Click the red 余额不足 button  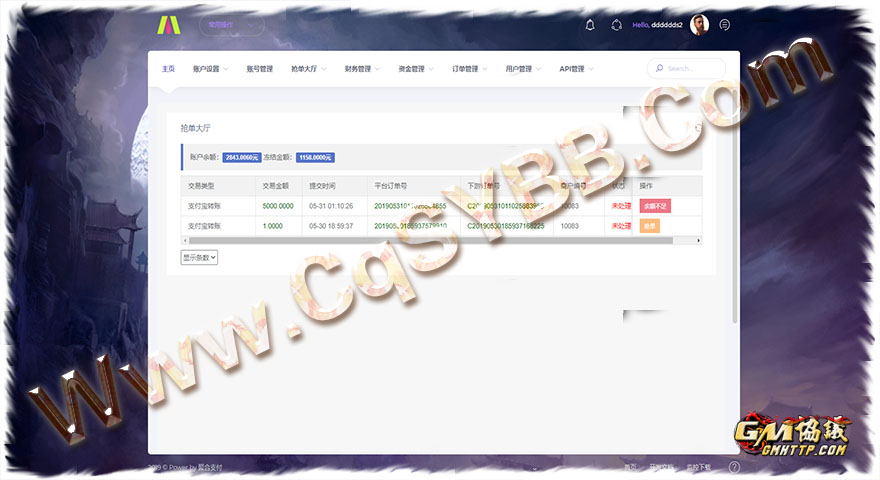click(x=655, y=206)
